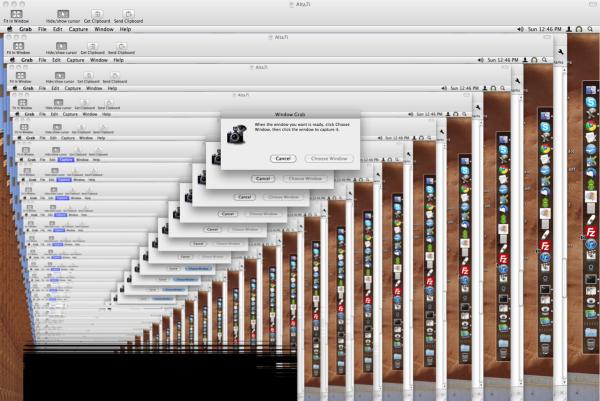600x401 pixels.
Task: Click the volume icon in the outermost menu bar
Action: tap(520, 29)
